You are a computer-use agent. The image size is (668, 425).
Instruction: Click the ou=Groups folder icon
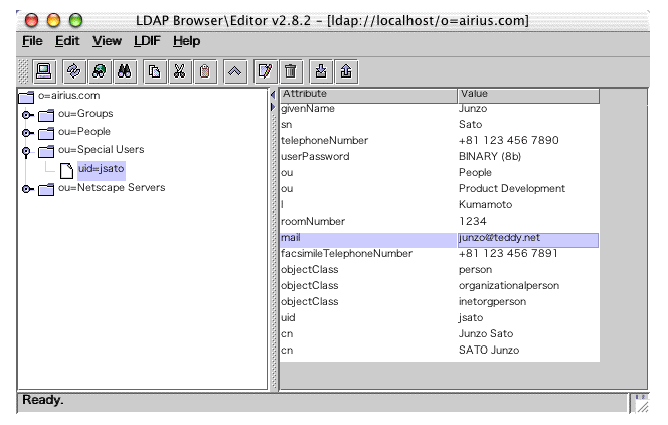[x=46, y=115]
